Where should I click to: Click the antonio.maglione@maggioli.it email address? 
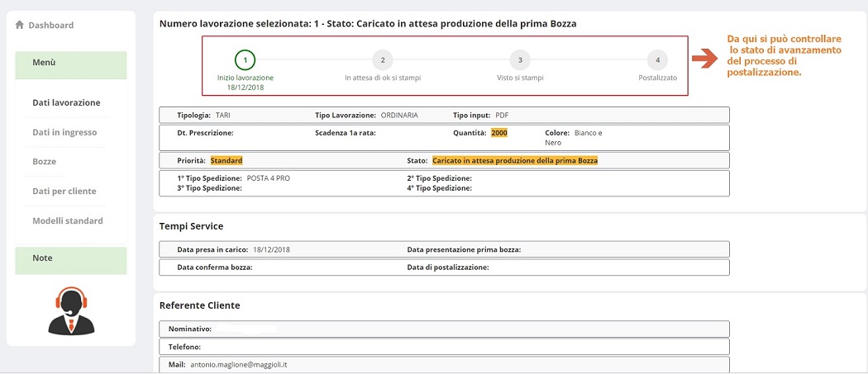point(238,364)
